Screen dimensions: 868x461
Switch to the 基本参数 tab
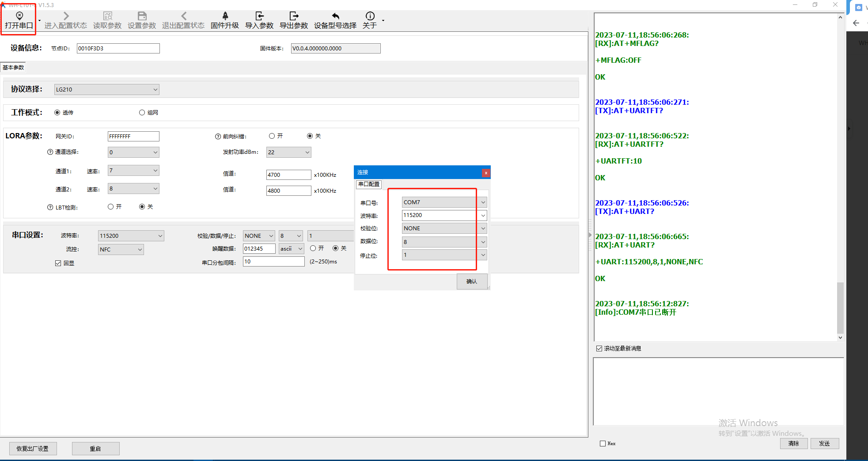(x=13, y=68)
